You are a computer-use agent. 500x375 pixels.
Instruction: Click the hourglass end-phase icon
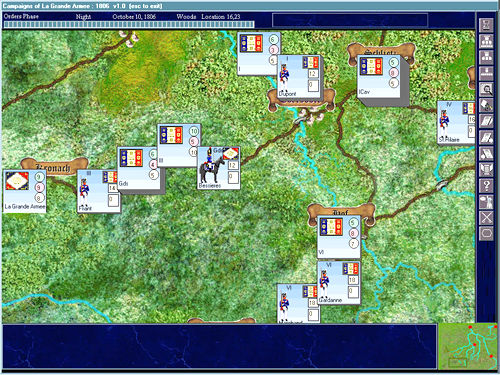pos(486,25)
